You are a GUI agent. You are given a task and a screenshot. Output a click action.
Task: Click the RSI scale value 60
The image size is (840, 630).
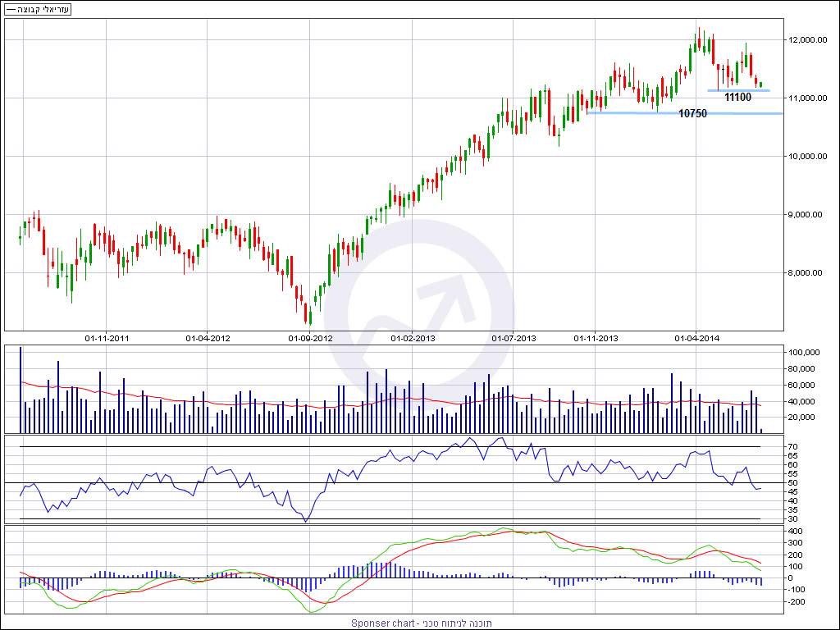[x=792, y=465]
